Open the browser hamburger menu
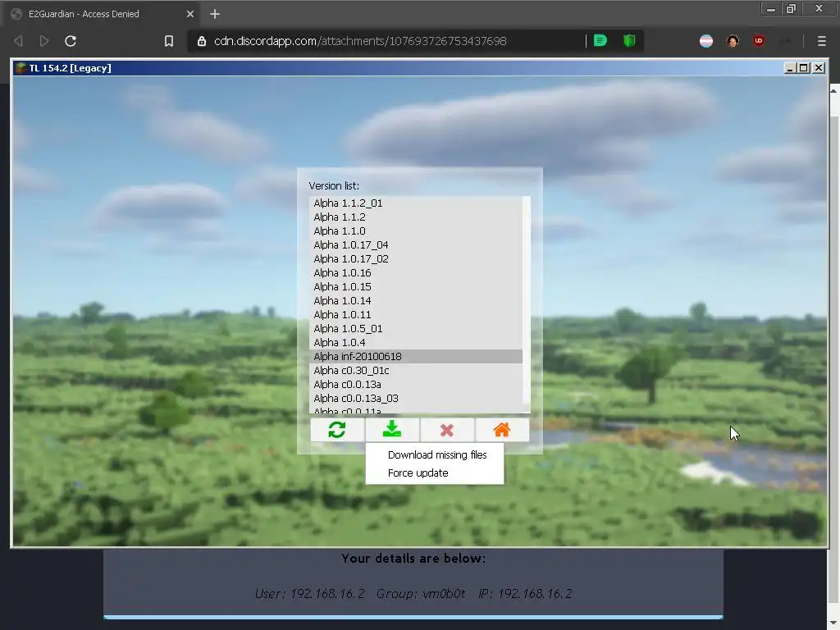This screenshot has width=840, height=630. [x=821, y=41]
